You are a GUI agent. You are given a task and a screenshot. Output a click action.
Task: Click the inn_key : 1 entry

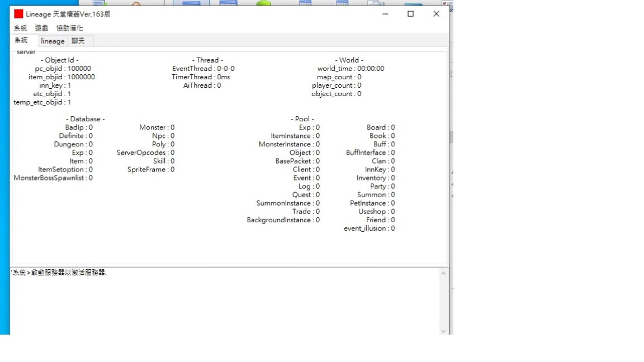click(55, 85)
